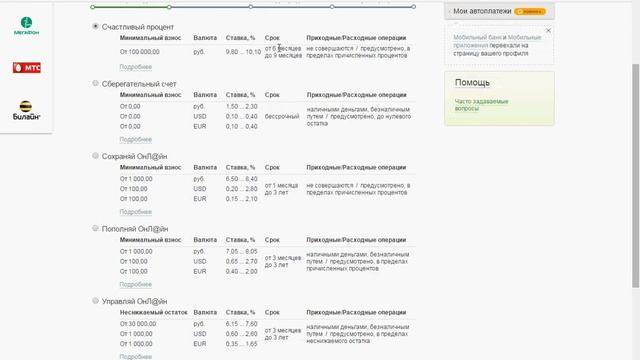
Task: Click the 0,60 ... 2,60 USD rate
Action: click(x=242, y=334)
